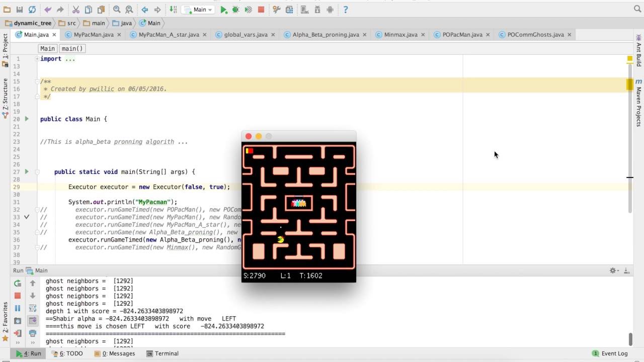
Task: Click the Cut scissors icon
Action: tap(76, 10)
